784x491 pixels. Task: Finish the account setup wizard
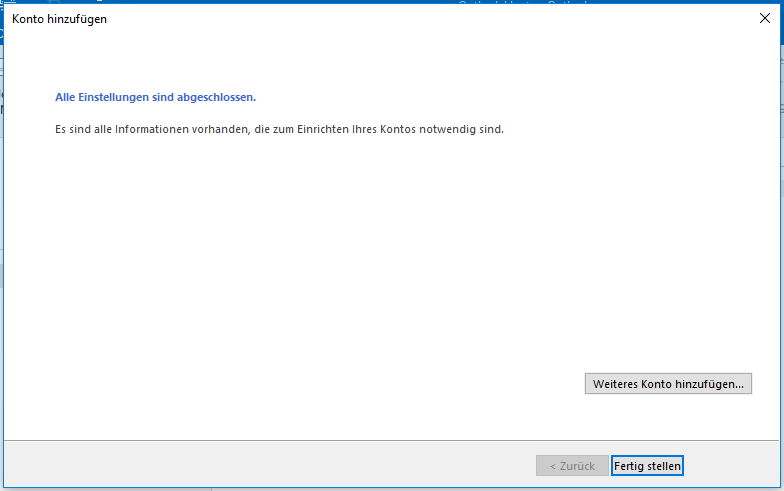click(x=647, y=466)
